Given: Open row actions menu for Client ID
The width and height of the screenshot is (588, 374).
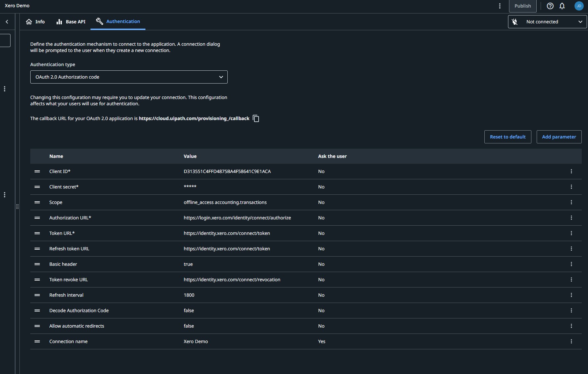Looking at the screenshot, I should click(x=571, y=171).
